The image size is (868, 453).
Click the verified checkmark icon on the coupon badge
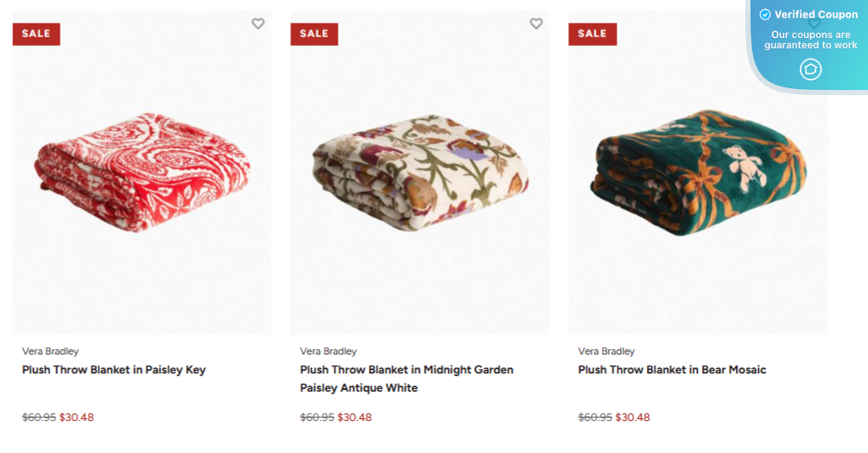764,15
